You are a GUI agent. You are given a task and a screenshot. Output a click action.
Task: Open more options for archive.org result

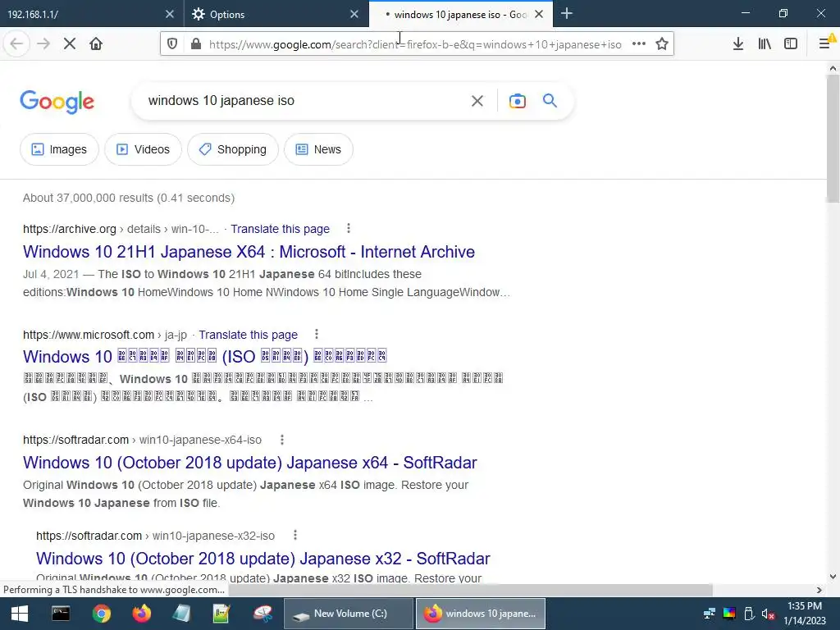349,229
